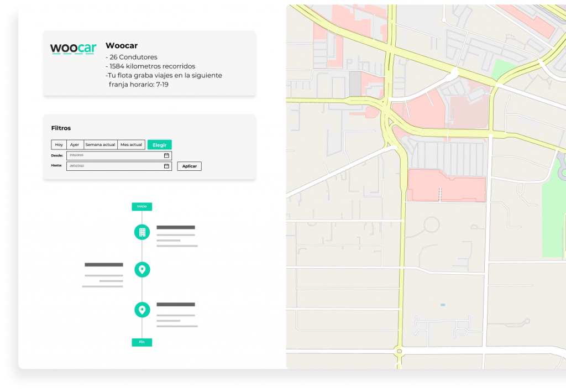The image size is (566, 392).
Task: Select the middle location pin on the route
Action: point(142,270)
